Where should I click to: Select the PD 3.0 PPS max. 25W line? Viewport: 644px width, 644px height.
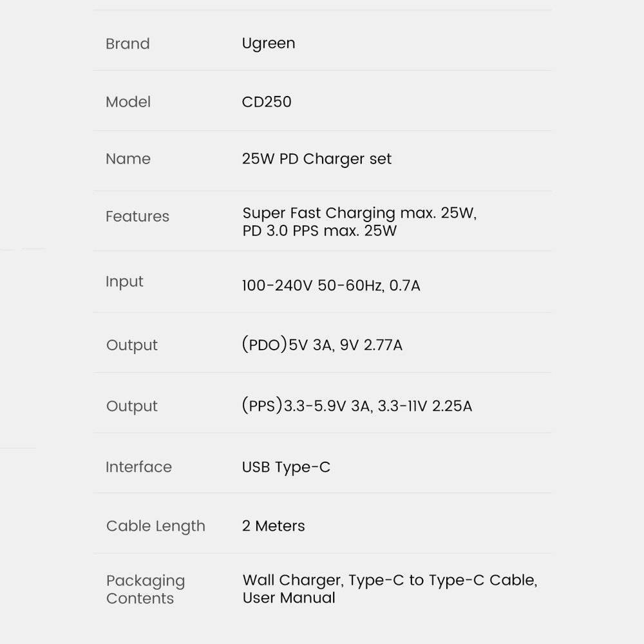(319, 231)
